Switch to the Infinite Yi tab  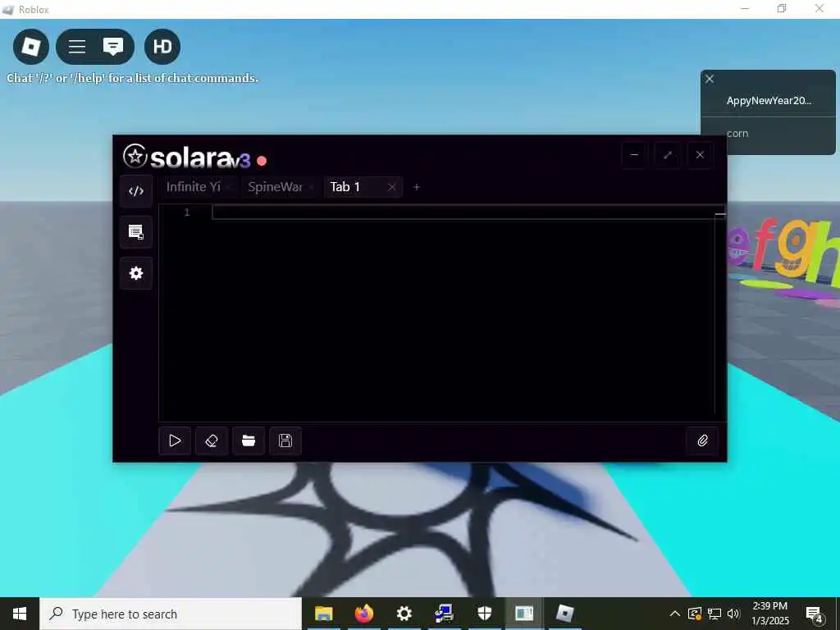click(x=194, y=187)
